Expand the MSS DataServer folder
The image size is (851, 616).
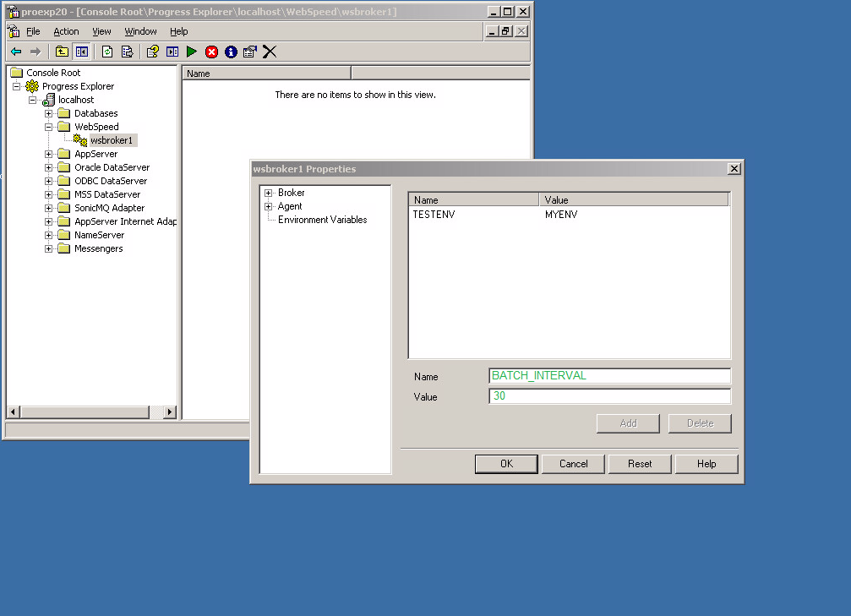pyautogui.click(x=48, y=195)
